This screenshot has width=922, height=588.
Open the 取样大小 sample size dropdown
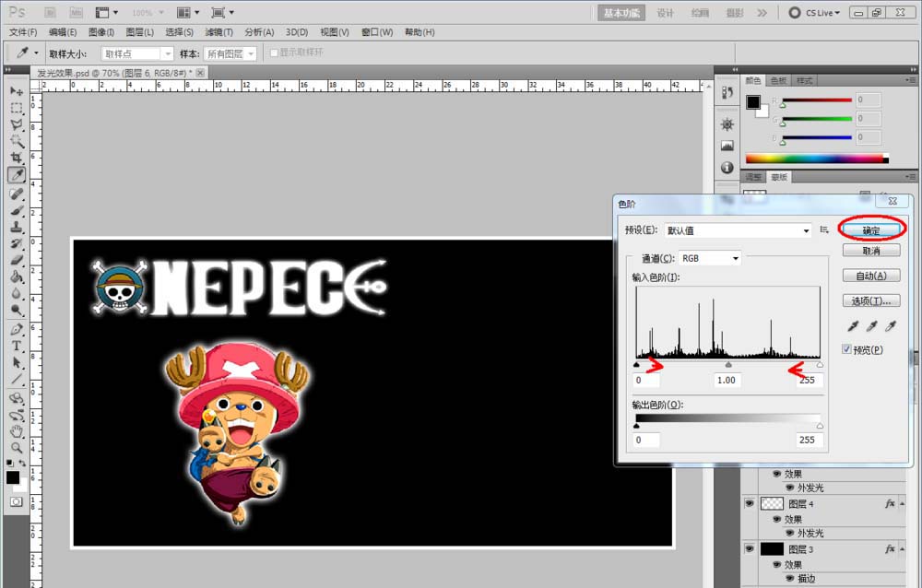(137, 53)
